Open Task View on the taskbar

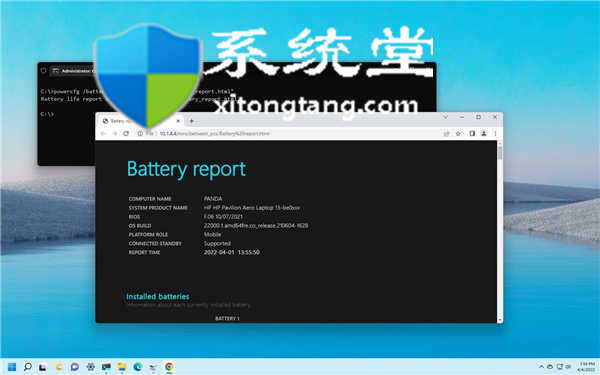pos(43,367)
